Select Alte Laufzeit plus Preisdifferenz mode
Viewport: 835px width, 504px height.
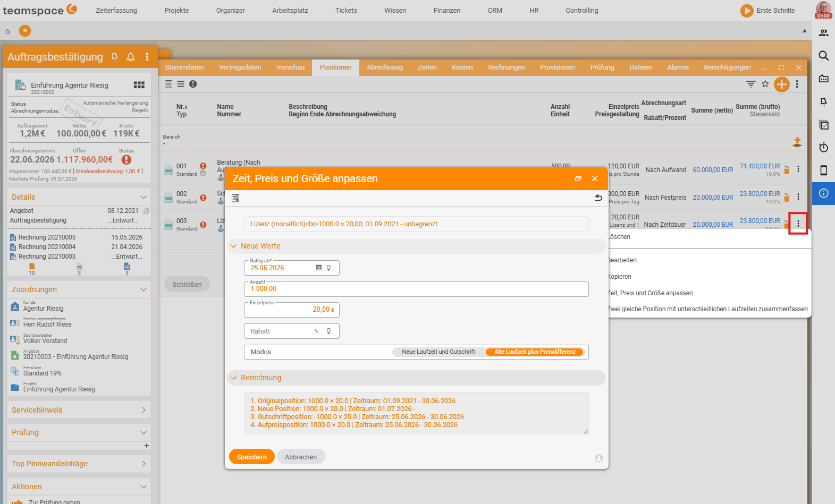pos(535,352)
